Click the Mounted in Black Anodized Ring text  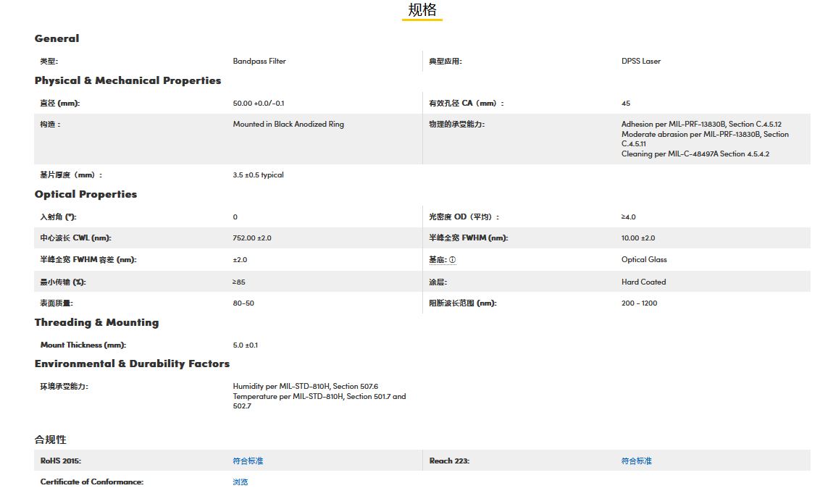click(x=288, y=124)
